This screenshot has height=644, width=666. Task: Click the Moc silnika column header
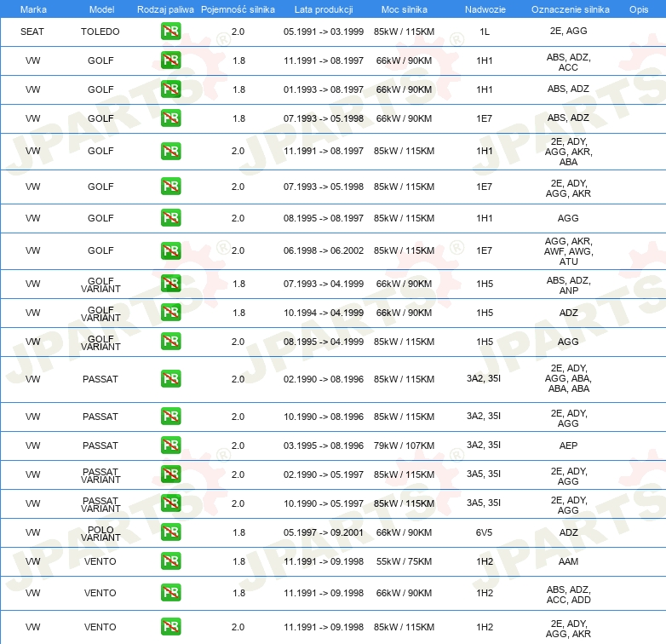[x=404, y=9]
